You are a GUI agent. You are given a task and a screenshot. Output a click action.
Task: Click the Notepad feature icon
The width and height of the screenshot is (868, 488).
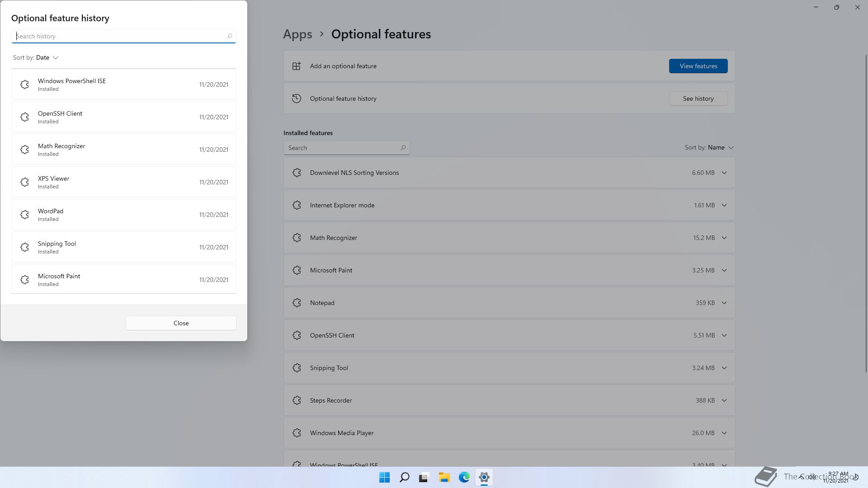tap(297, 303)
